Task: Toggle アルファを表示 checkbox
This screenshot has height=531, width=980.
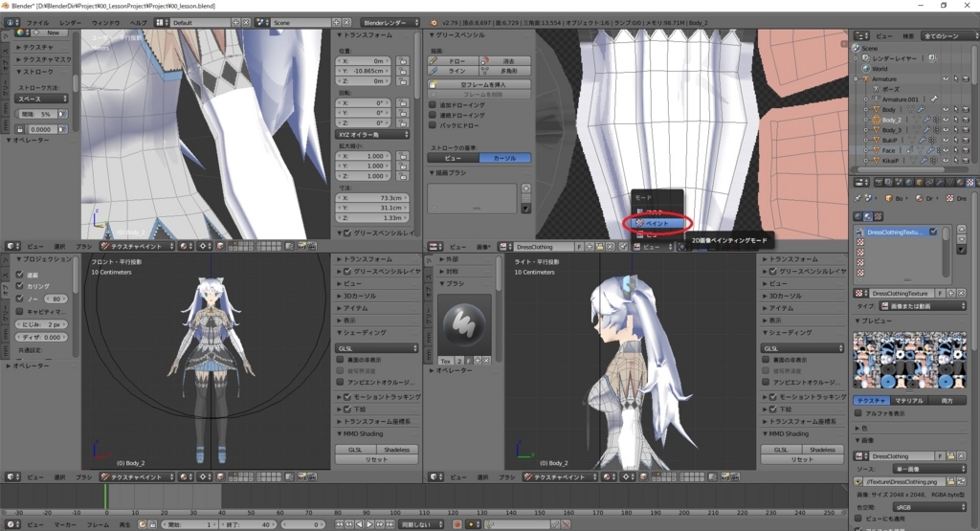Action: pos(858,413)
